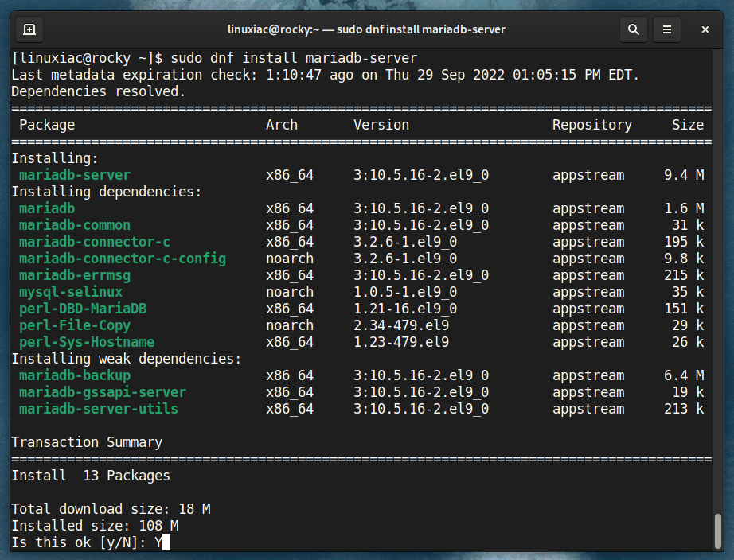This screenshot has width=734, height=560.
Task: Click the Transaction Summary heading
Action: point(87,442)
